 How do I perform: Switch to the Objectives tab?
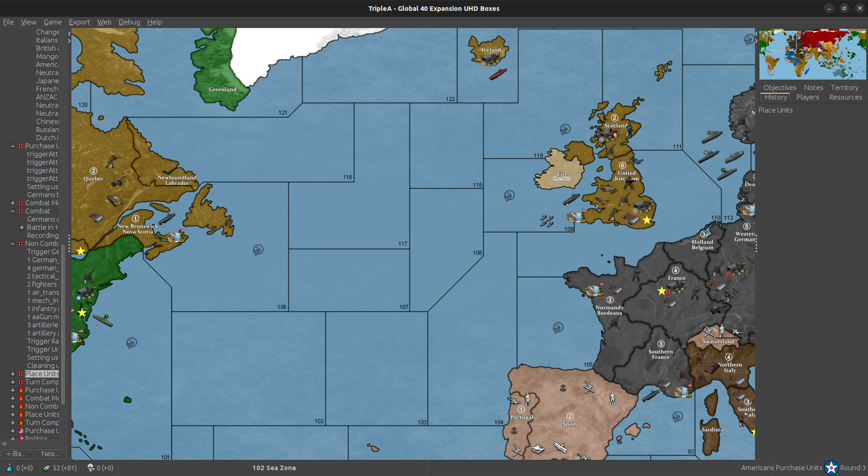pos(780,88)
